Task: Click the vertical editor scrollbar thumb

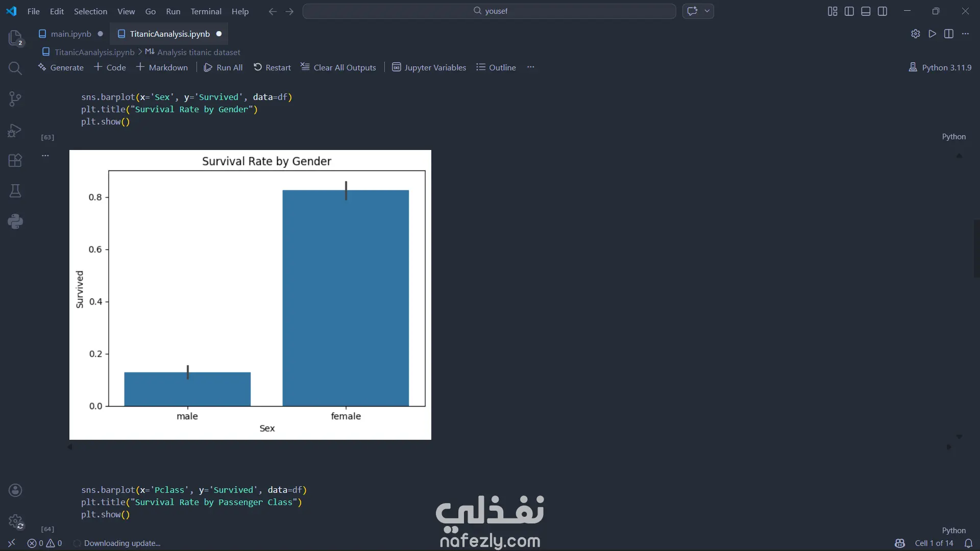Action: click(976, 248)
